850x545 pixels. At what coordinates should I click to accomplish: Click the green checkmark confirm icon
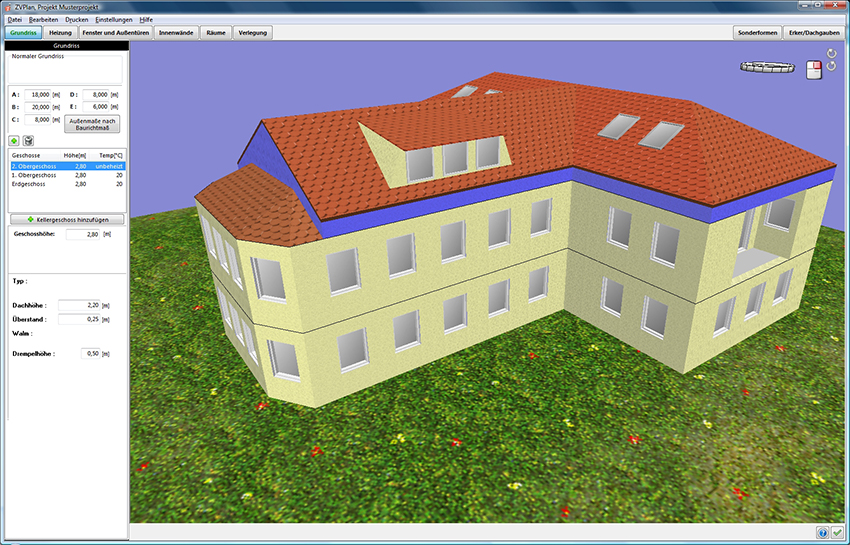838,533
